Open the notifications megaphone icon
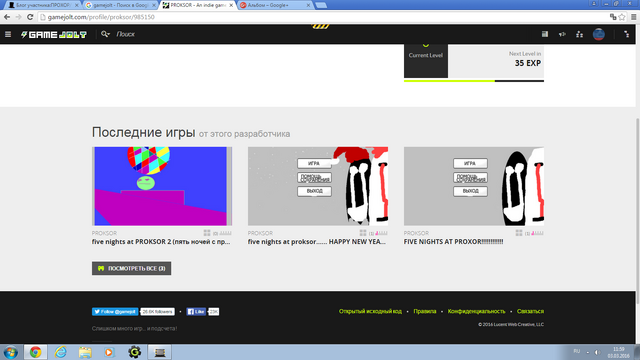Image resolution: width=640 pixels, height=360 pixels. pos(562,34)
